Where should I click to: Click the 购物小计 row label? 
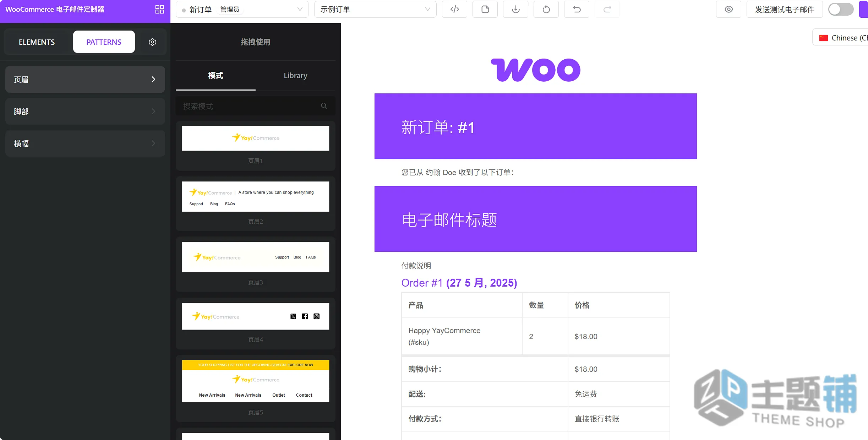pos(425,369)
